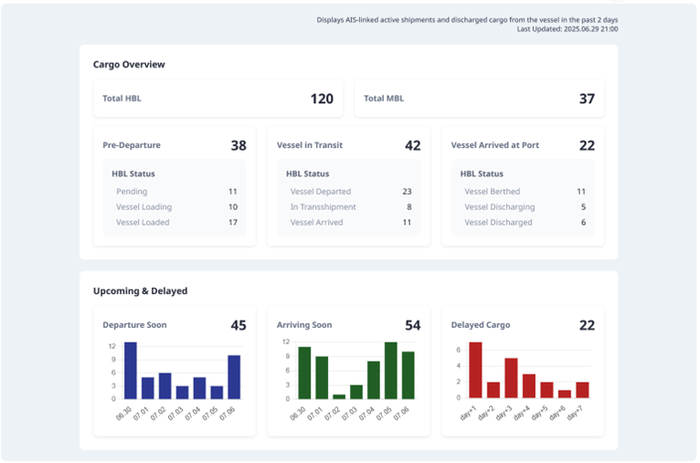Select the Vessel Discharged status row
Image resolution: width=700 pixels, height=463 pixels.
[x=523, y=222]
